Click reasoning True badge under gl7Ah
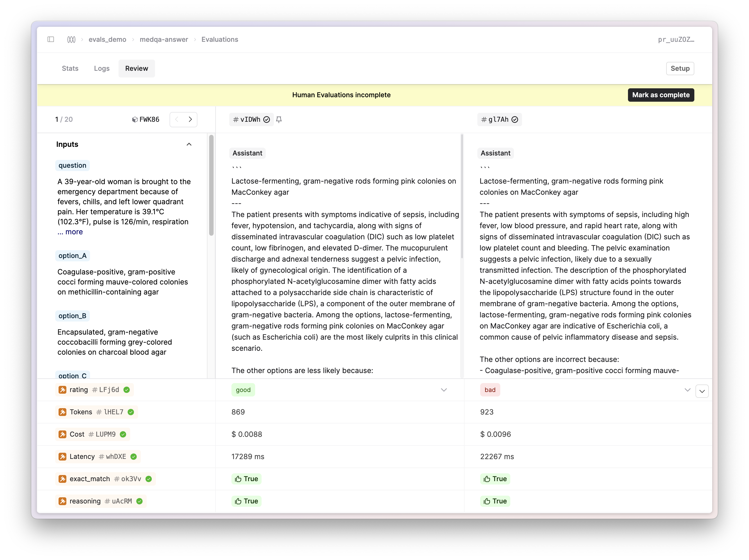 click(x=495, y=501)
